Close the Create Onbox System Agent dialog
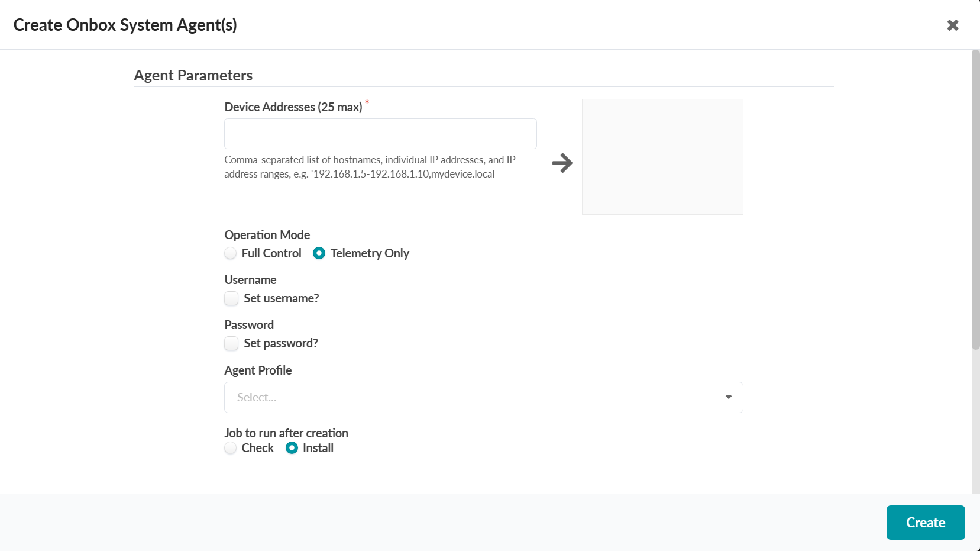 coord(952,25)
